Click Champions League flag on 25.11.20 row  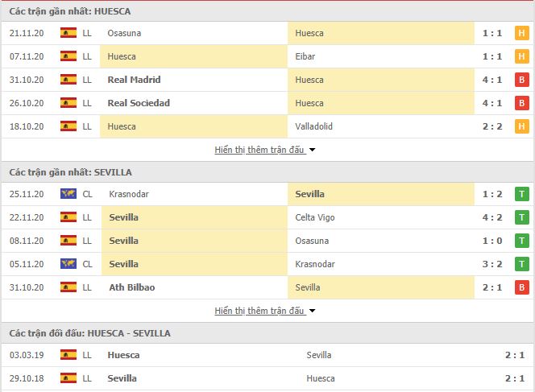[x=68, y=194]
